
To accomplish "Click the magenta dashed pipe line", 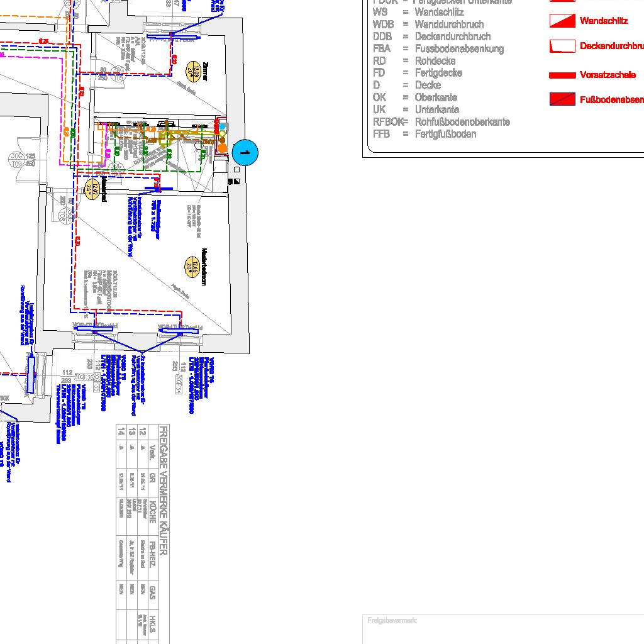I will [x=62, y=111].
